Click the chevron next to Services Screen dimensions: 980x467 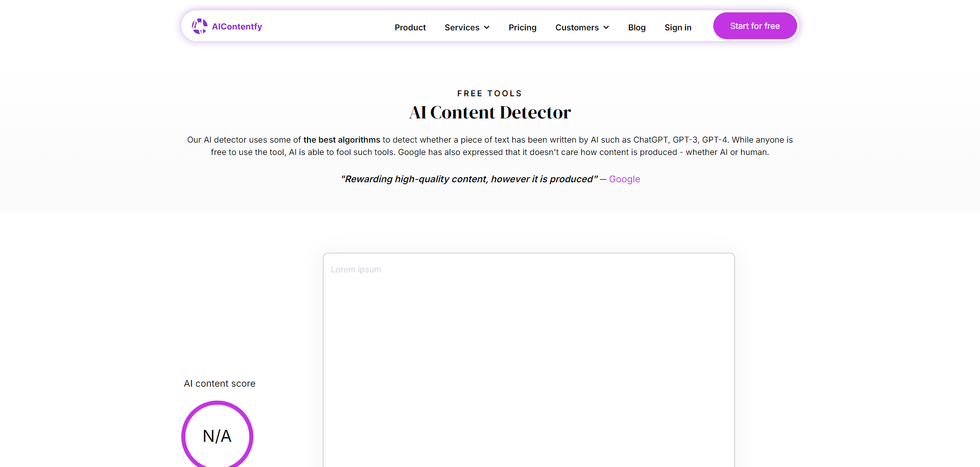(486, 27)
